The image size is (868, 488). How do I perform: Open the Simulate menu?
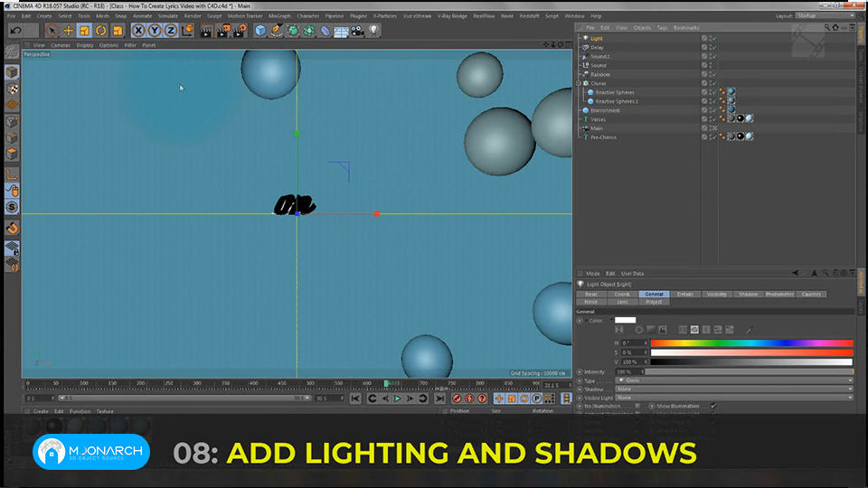(x=168, y=16)
